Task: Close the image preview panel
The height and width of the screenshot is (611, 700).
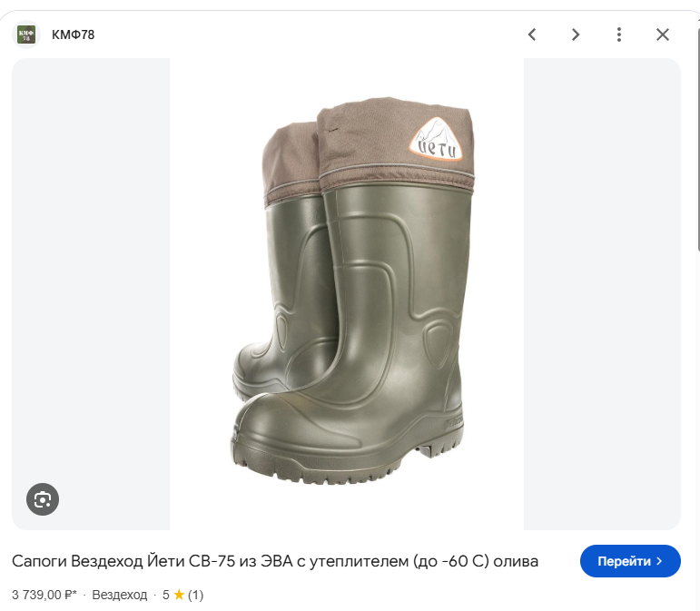Action: [663, 34]
